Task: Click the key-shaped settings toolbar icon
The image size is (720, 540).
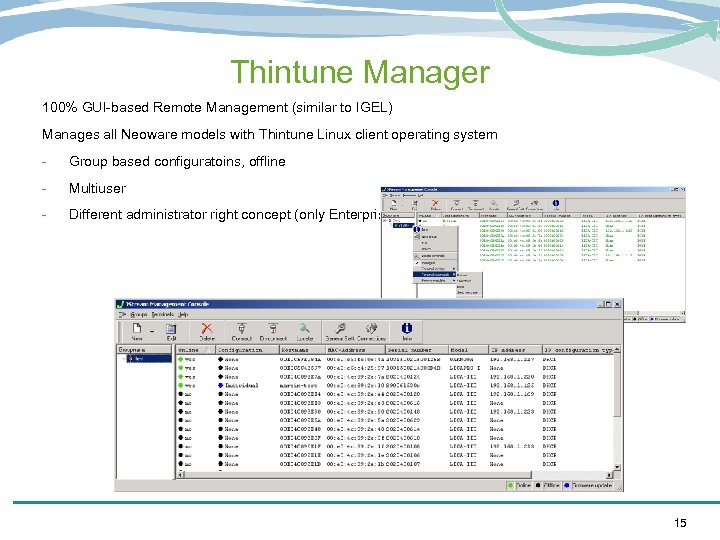Action: [x=340, y=328]
